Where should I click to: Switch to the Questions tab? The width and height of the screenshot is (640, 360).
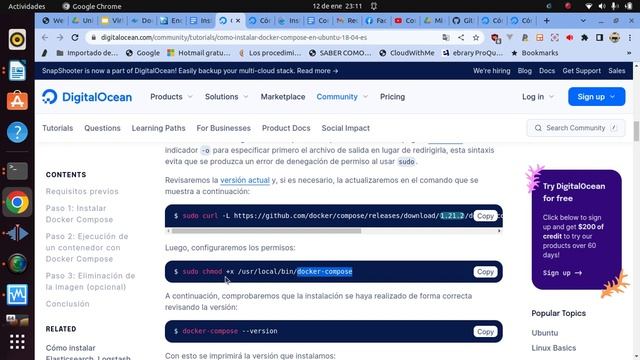tap(102, 128)
